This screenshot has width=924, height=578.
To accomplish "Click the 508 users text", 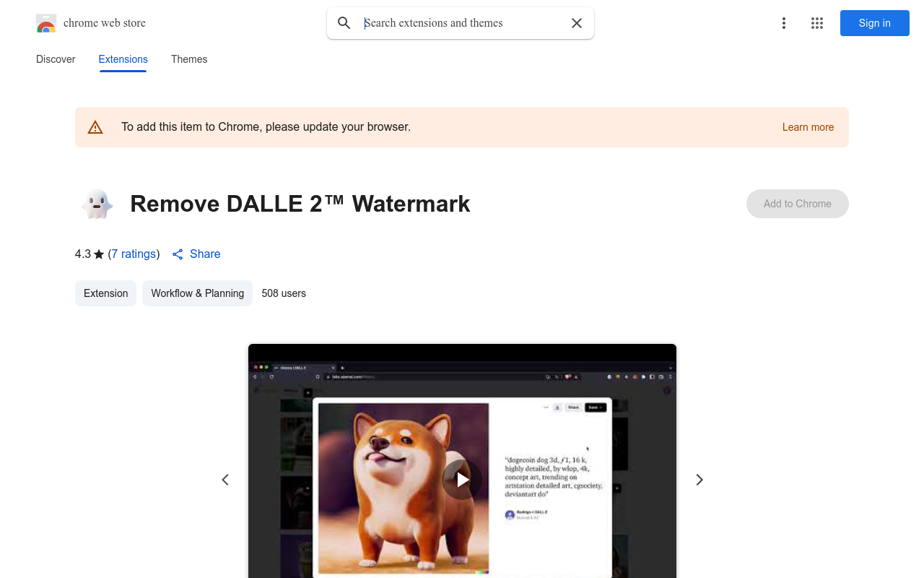I will (x=284, y=293).
